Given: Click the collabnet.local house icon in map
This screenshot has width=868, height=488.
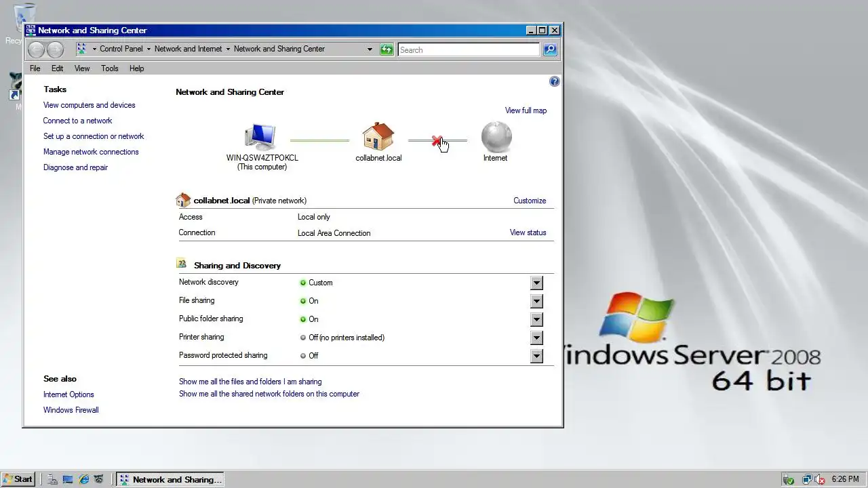Looking at the screenshot, I should (x=378, y=136).
